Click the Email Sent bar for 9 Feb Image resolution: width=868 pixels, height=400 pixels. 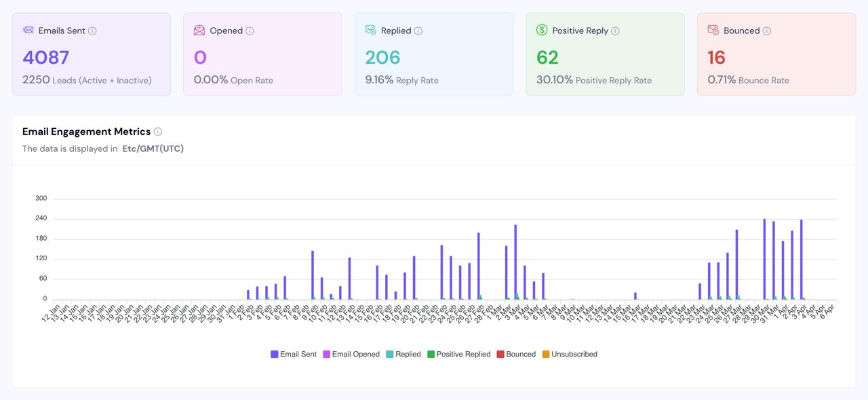pos(313,275)
